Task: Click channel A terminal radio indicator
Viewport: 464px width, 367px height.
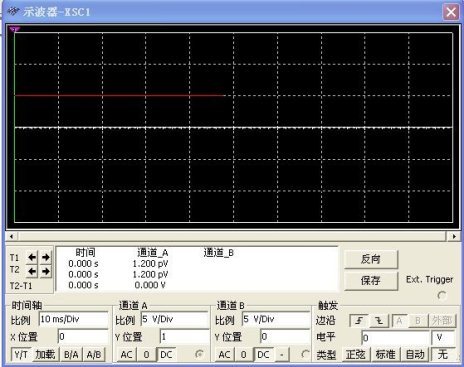Action: point(199,354)
